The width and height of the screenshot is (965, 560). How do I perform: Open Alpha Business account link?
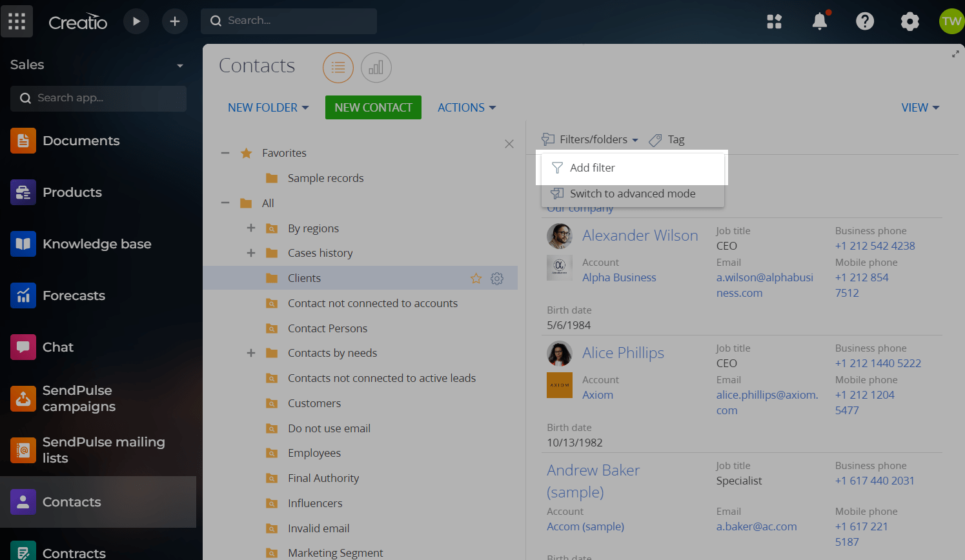point(619,277)
